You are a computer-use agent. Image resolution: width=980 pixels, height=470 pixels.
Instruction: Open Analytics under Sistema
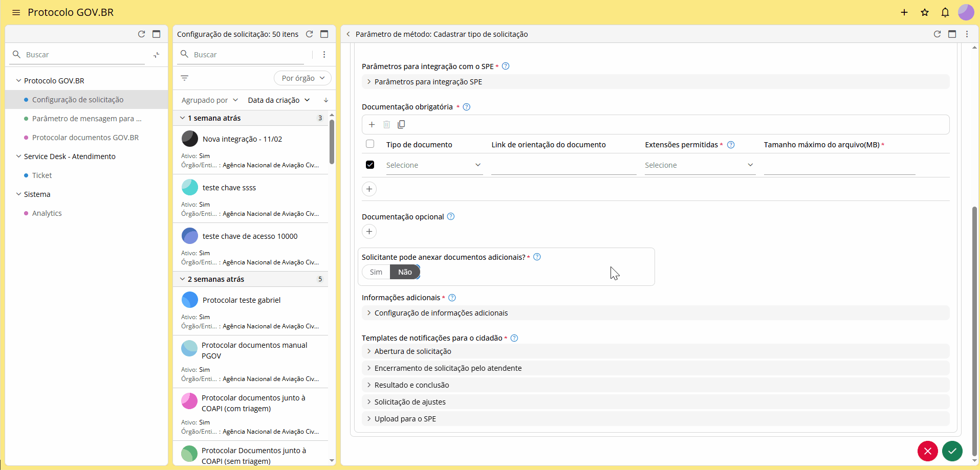[86, 213]
